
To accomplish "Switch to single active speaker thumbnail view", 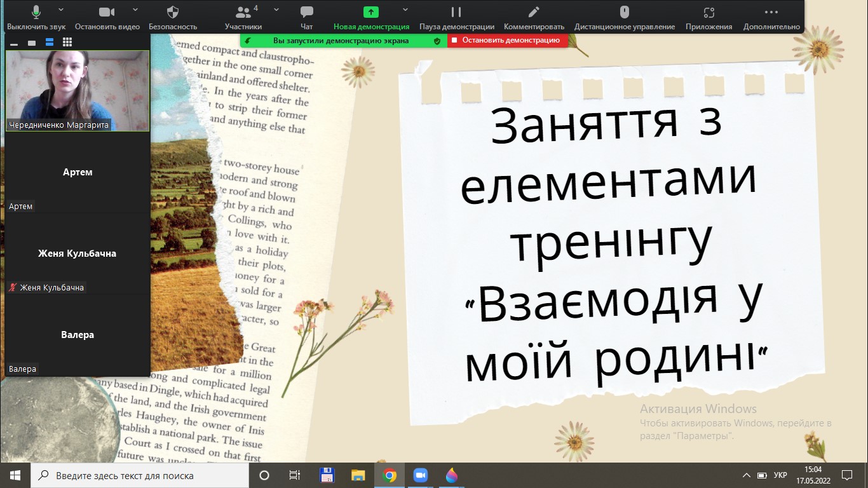I will coord(32,43).
